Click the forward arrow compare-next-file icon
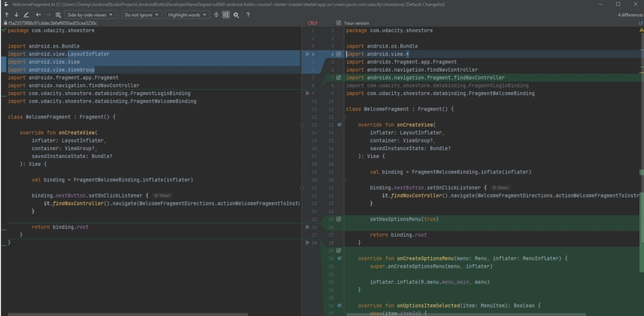The height and width of the screenshot is (316, 644). tap(48, 15)
